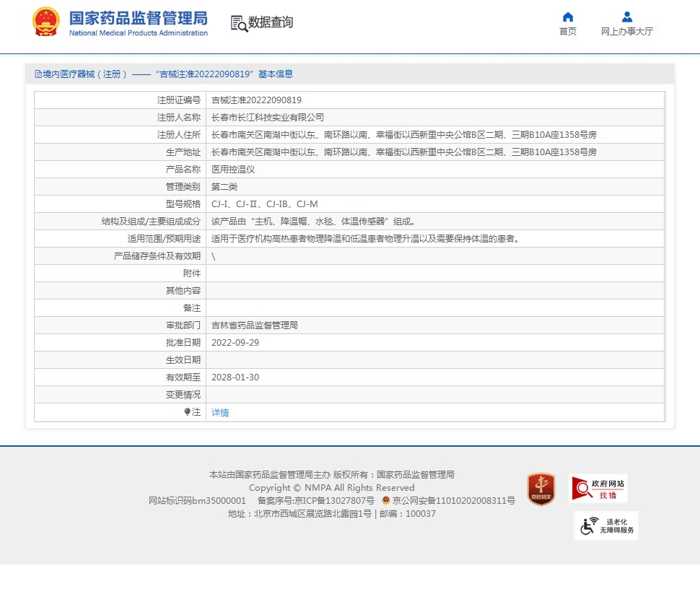Screen dimensions: 700x607
Task: Click the 网上办事大厅 navigation label
Action: tap(627, 31)
